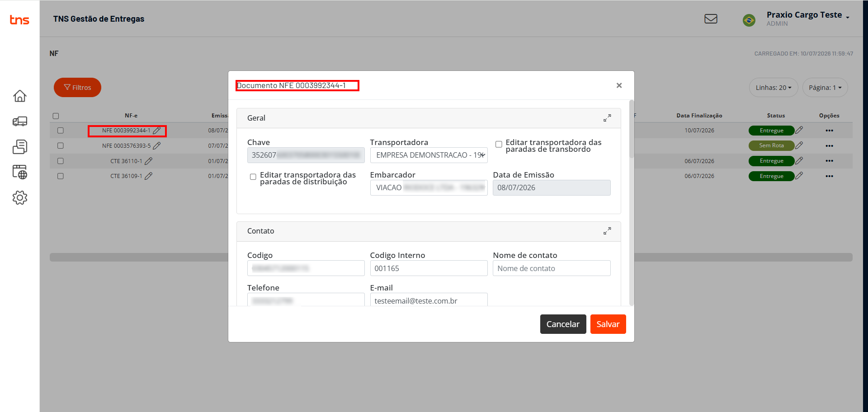Save the document with Salvar
The width and height of the screenshot is (868, 412).
pyautogui.click(x=608, y=324)
